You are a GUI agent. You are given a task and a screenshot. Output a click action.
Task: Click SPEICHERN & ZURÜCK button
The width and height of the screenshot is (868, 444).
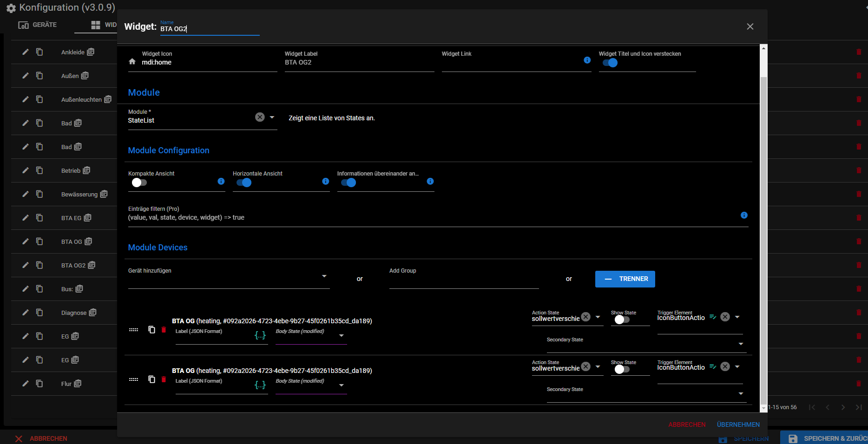pos(824,438)
